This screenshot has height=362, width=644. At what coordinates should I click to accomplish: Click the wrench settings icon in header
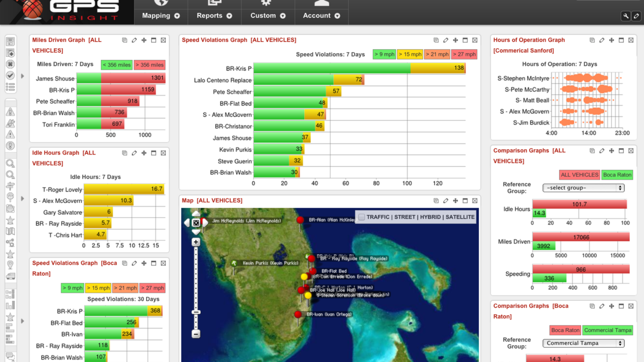click(626, 16)
